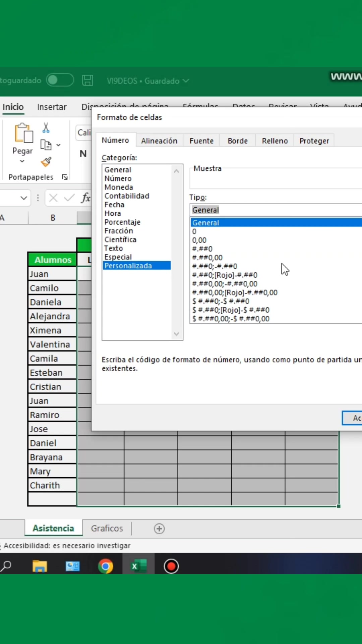Click the accessibility status bar message
362x644 pixels.
click(x=67, y=546)
